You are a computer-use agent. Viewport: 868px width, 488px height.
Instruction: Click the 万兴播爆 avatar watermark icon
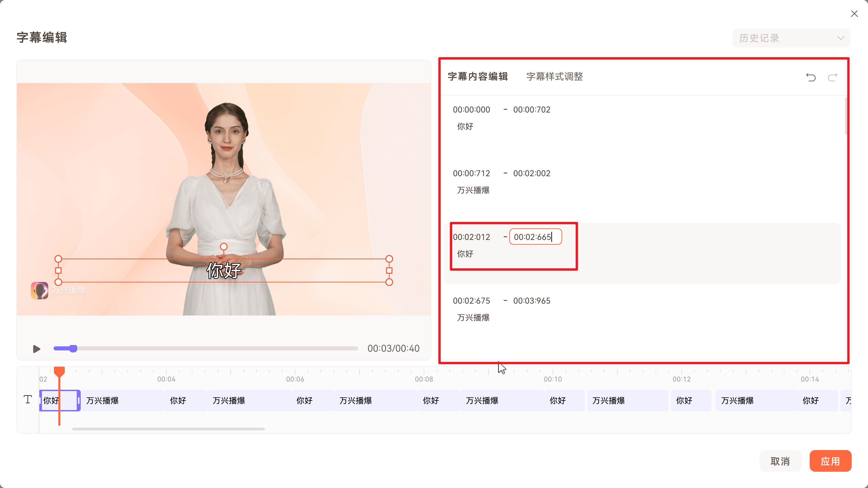(39, 290)
